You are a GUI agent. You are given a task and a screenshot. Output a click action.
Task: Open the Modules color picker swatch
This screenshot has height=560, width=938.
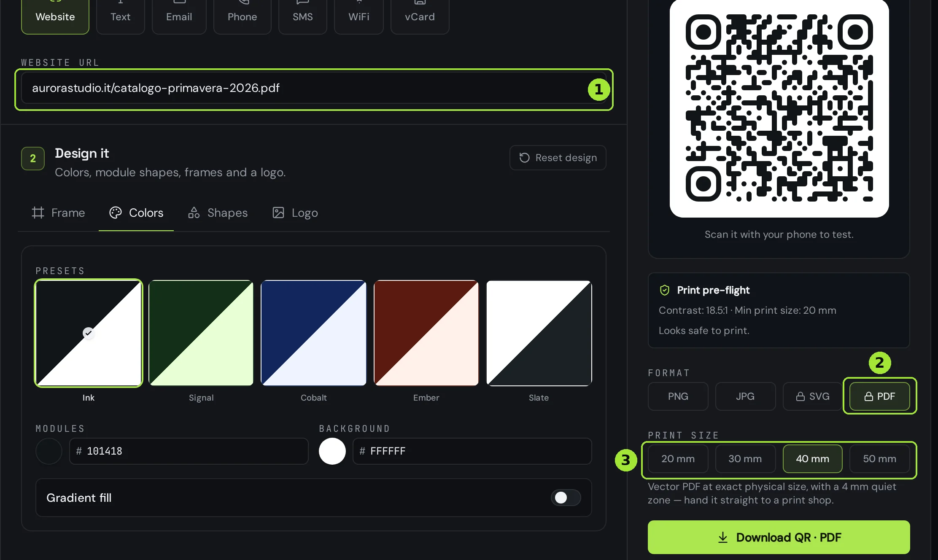49,451
